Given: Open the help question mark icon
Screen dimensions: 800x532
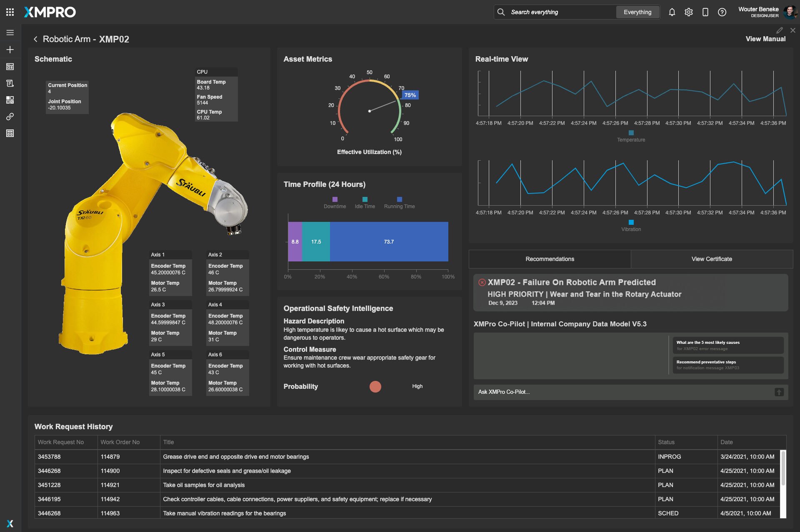Looking at the screenshot, I should (x=722, y=12).
